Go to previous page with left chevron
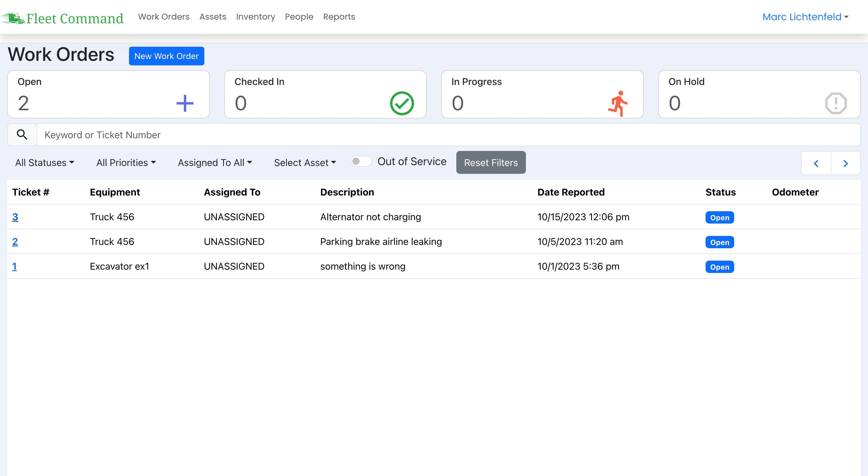868x476 pixels. click(816, 163)
